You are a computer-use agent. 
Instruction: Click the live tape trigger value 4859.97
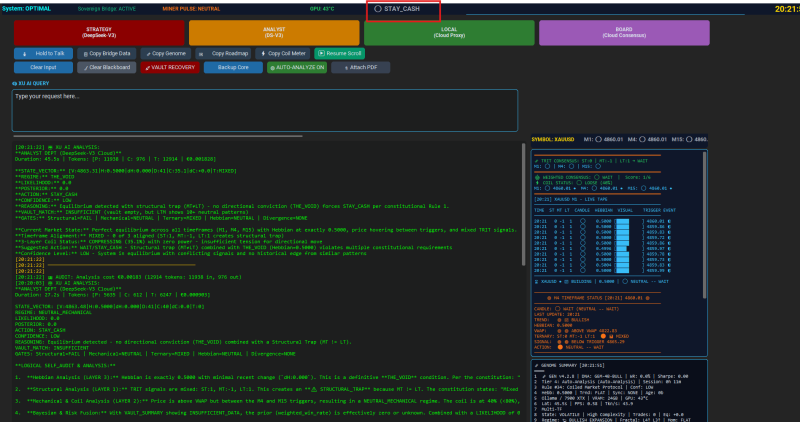(657, 249)
